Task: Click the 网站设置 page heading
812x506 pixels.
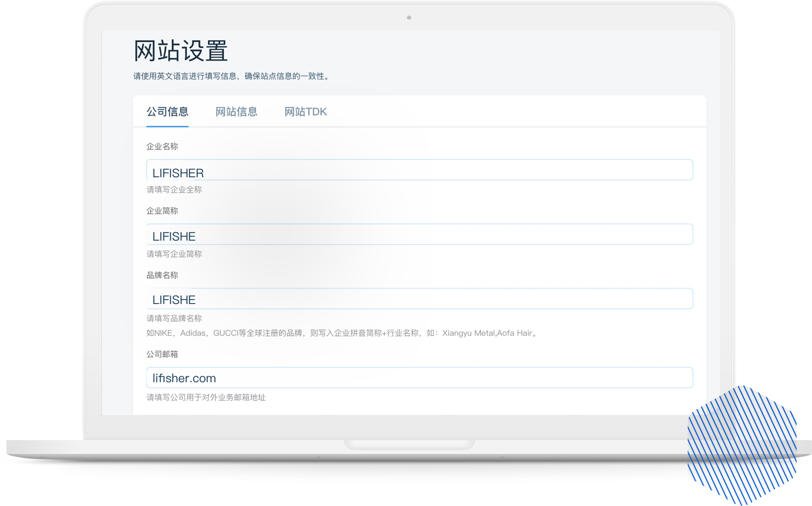Action: (x=181, y=51)
